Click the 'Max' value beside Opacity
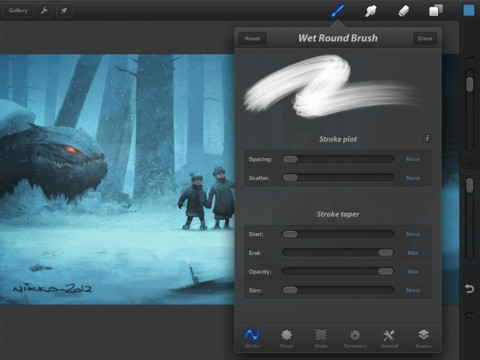 (x=413, y=272)
